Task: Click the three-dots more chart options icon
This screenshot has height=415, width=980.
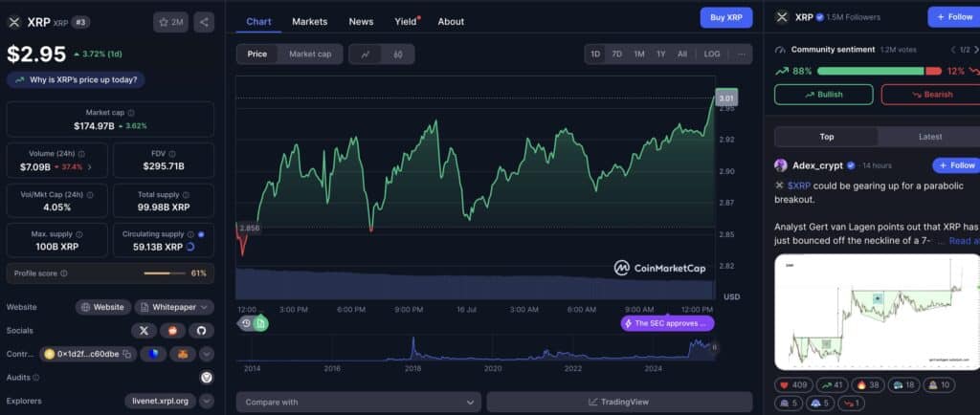Action: 742,55
